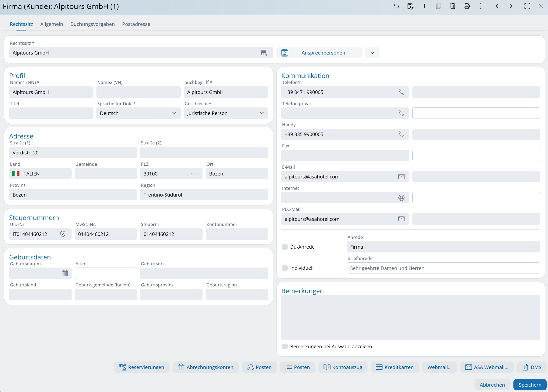548x392 pixels.
Task: Open the Postadresse tab
Action: pos(136,24)
